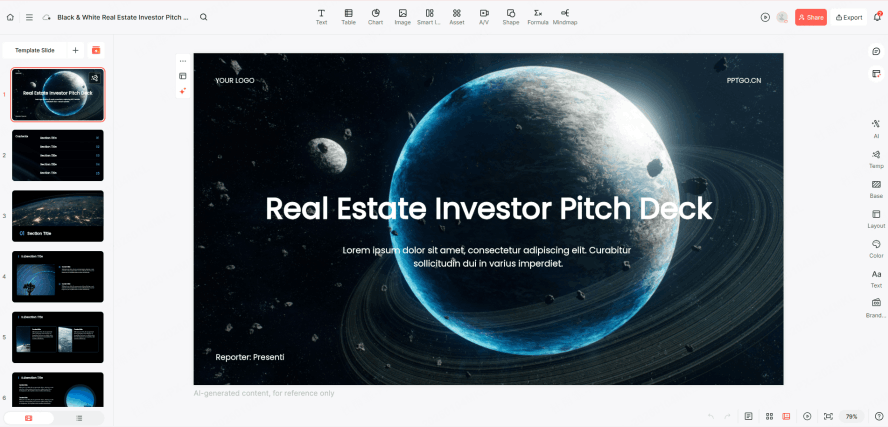Open the Text style panel
The image size is (888, 427).
pyautogui.click(x=876, y=279)
